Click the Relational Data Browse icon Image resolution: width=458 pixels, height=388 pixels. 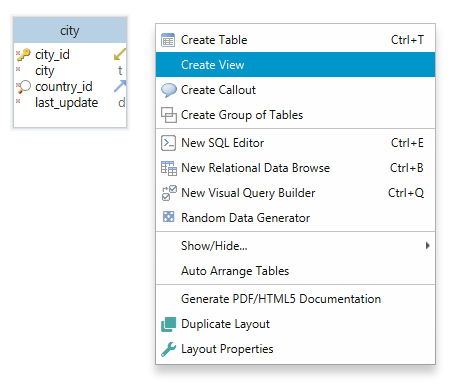[169, 168]
